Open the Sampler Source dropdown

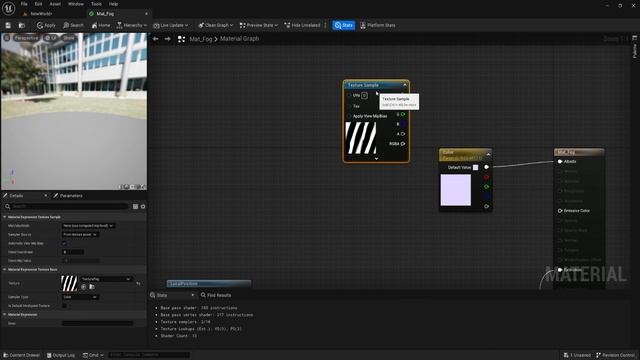[x=80, y=235]
